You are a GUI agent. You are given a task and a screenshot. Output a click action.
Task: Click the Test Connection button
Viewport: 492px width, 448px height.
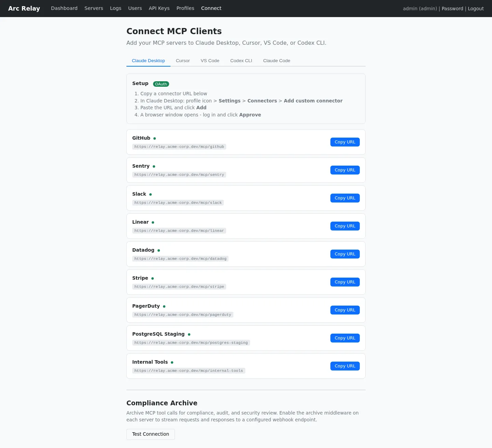tap(151, 434)
